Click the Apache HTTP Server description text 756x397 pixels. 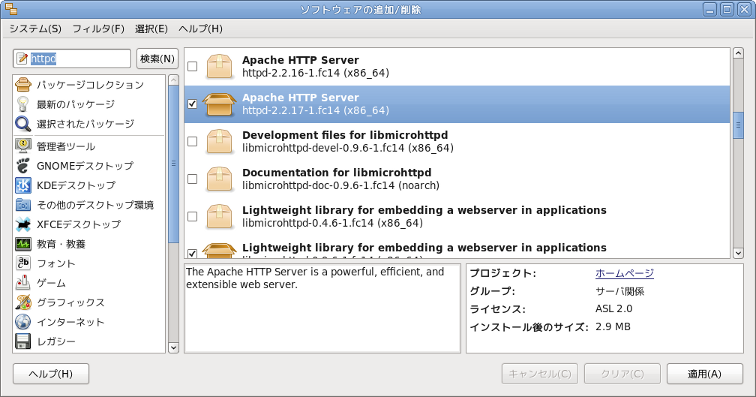(x=315, y=278)
